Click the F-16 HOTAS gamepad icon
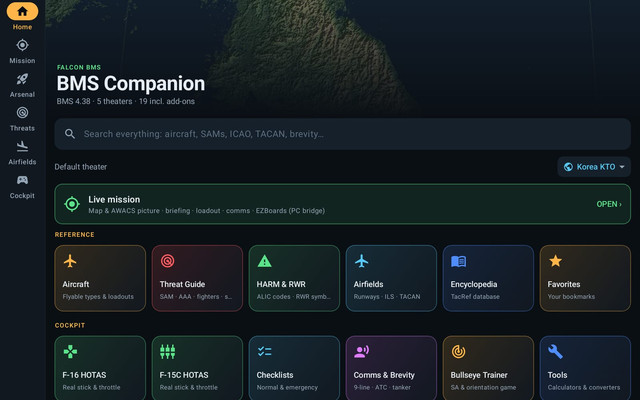The image size is (640, 400). tap(70, 351)
